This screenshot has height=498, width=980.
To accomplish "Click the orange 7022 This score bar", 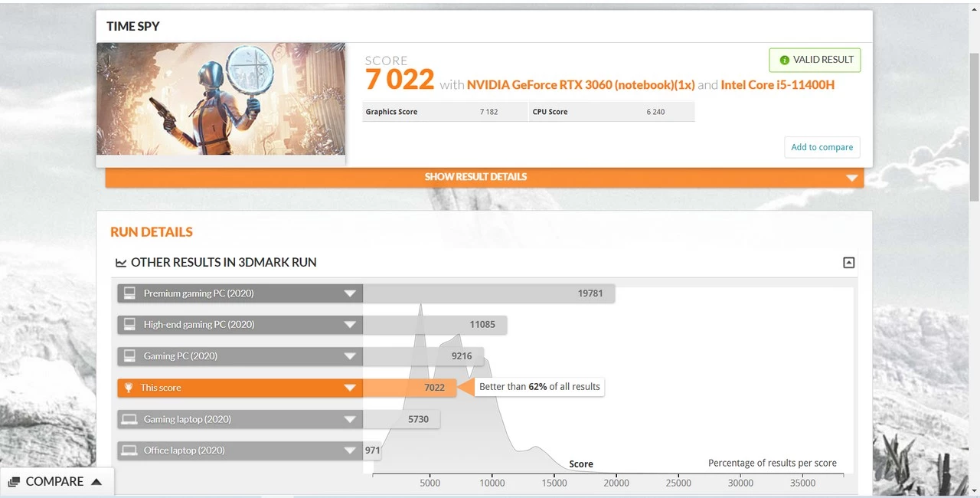I will coord(410,388).
